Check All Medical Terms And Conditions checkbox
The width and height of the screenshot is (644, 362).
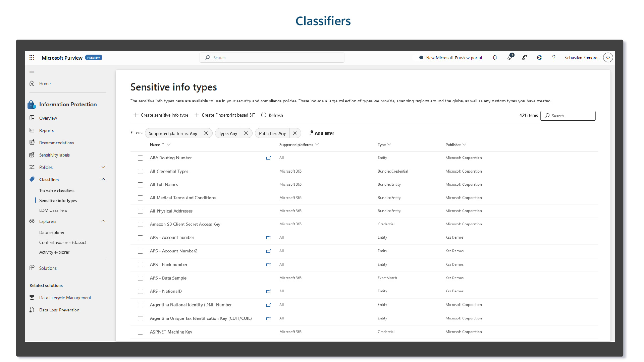click(140, 198)
